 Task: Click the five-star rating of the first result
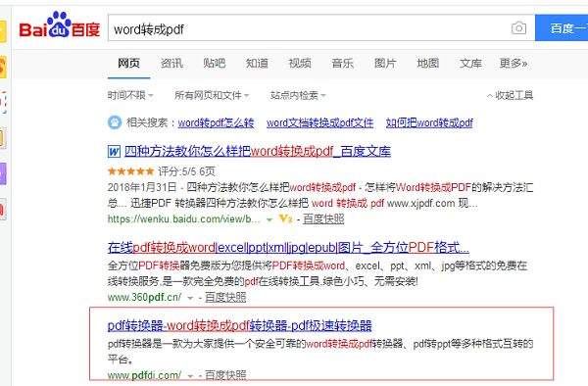click(x=131, y=171)
